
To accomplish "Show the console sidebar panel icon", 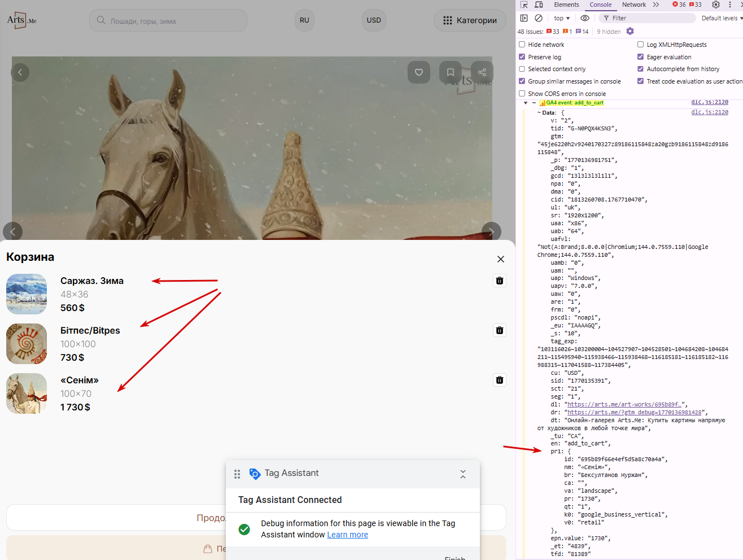I will pos(524,18).
